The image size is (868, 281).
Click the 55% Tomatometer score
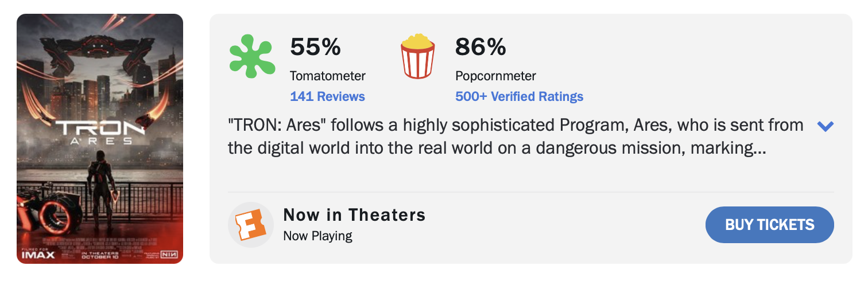point(315,47)
